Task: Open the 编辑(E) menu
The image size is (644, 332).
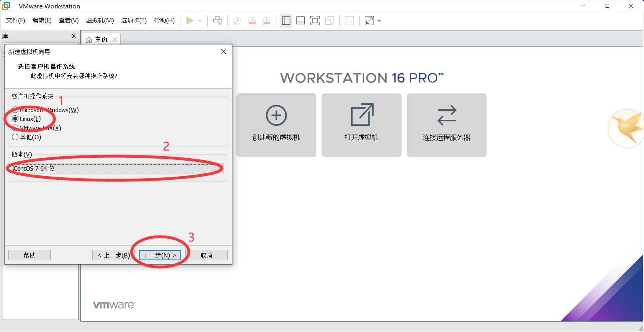Action: (42, 20)
